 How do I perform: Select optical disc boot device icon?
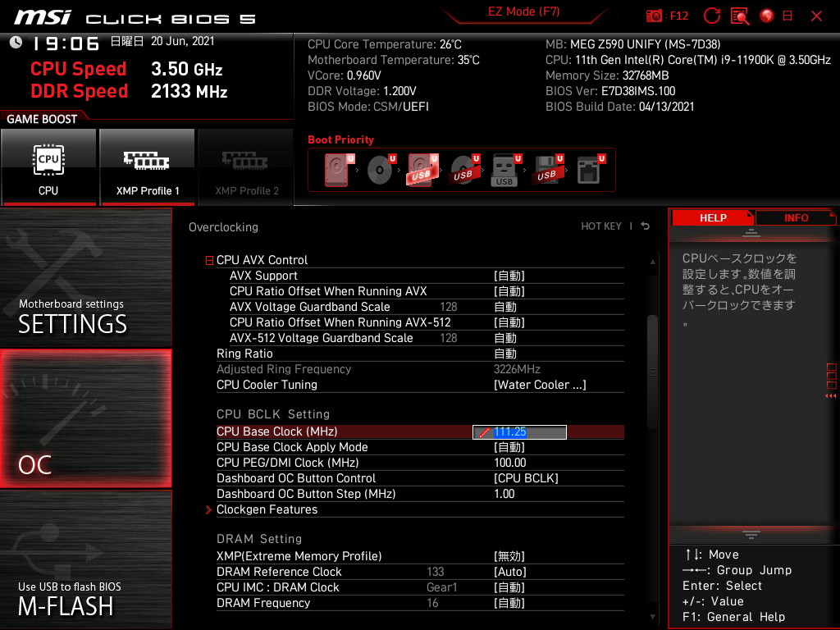coord(381,170)
